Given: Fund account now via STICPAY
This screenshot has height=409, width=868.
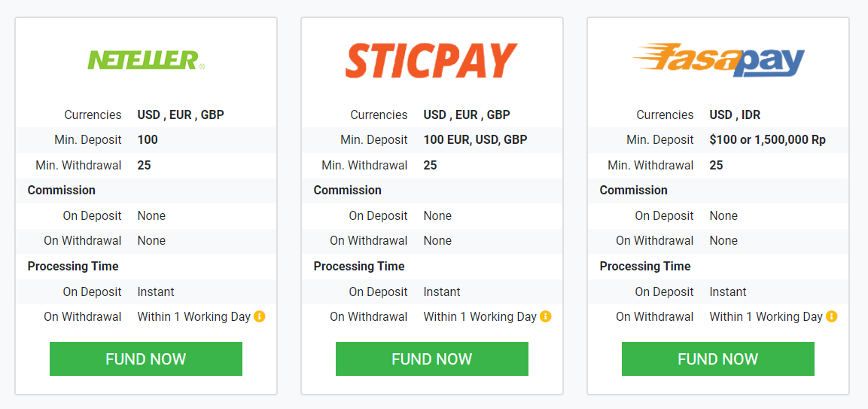Looking at the screenshot, I should click(432, 359).
